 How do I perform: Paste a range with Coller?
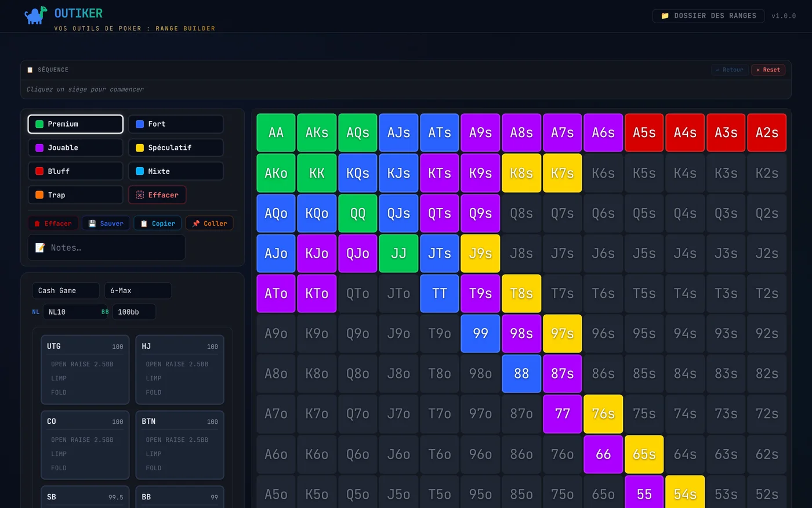(209, 224)
